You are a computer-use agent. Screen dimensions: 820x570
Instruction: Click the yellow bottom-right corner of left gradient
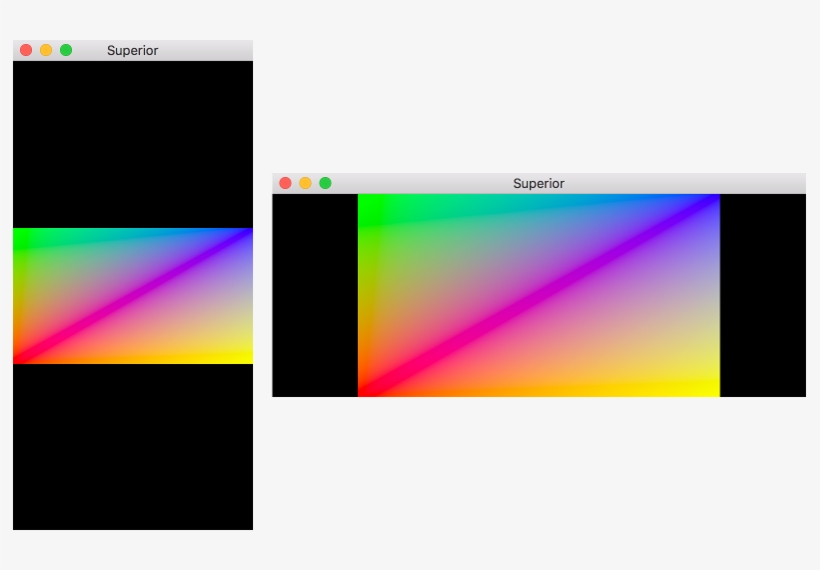pyautogui.click(x=245, y=357)
